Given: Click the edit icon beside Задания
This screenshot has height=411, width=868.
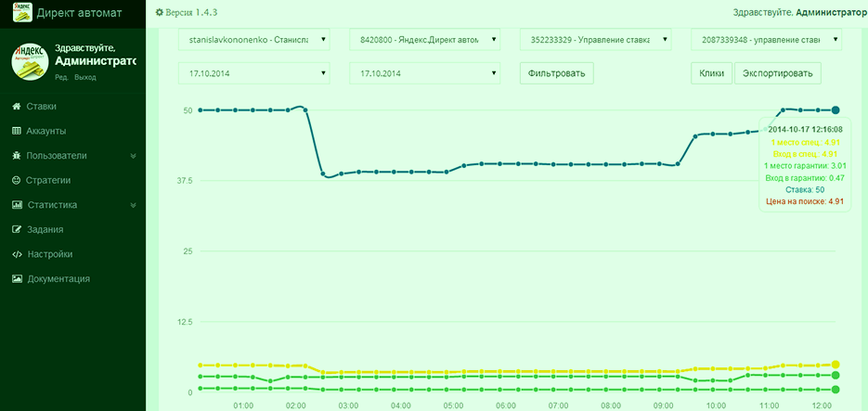Looking at the screenshot, I should pyautogui.click(x=17, y=229).
